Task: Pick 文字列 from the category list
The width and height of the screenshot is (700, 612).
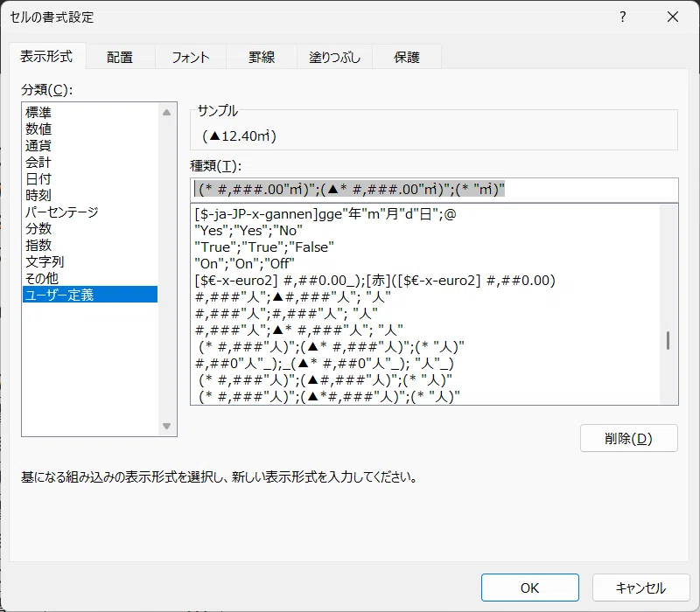Action: (90, 261)
